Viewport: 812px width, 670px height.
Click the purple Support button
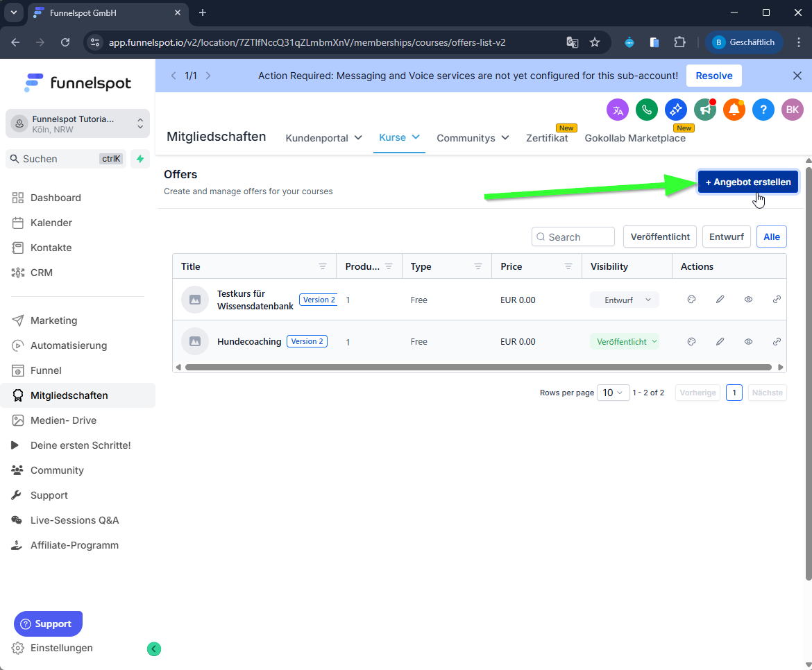point(48,624)
